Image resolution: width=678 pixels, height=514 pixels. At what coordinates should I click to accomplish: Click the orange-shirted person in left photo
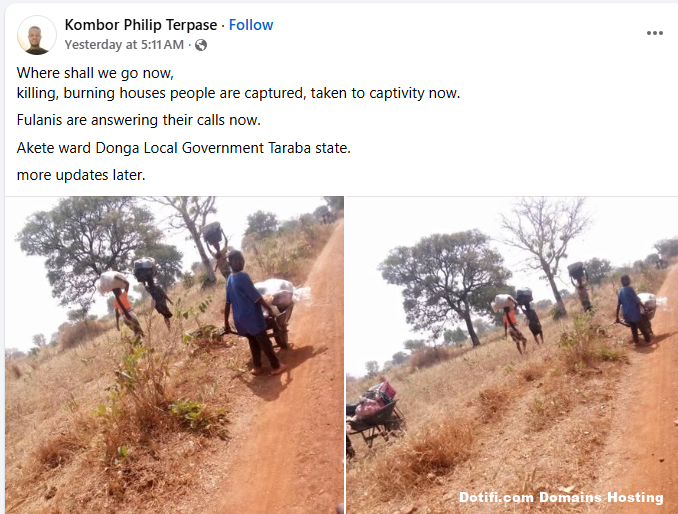coord(125,305)
